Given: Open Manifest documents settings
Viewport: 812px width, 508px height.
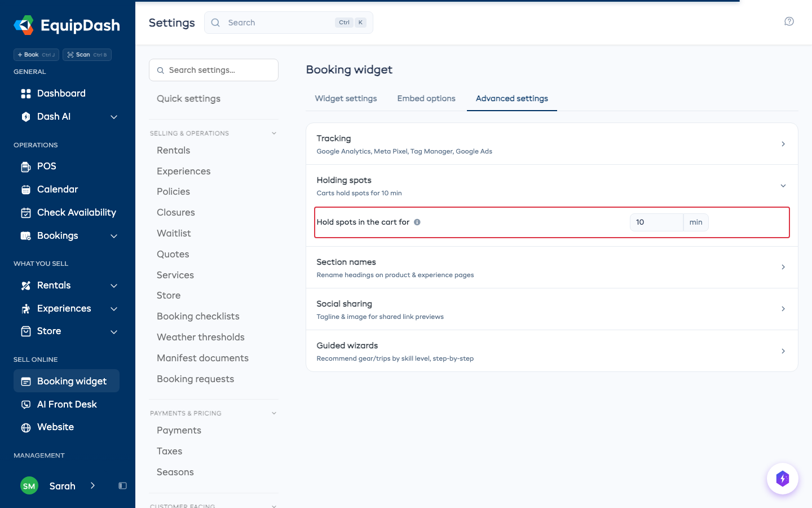Looking at the screenshot, I should (x=202, y=358).
